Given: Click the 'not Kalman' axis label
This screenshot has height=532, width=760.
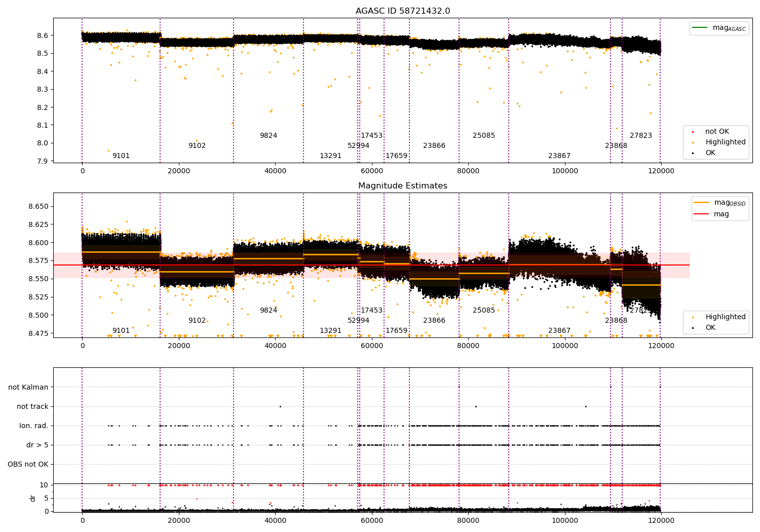Looking at the screenshot, I should tap(28, 388).
